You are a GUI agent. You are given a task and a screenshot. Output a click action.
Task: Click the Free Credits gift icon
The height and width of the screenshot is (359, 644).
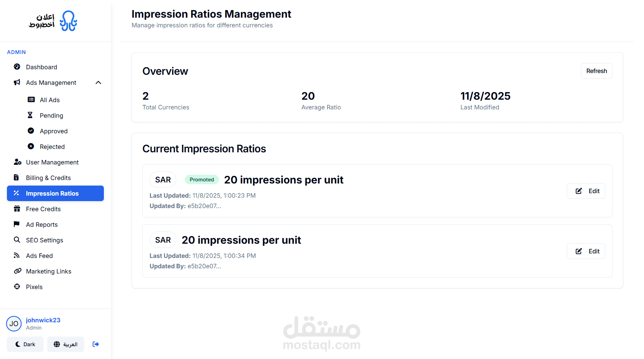click(17, 208)
